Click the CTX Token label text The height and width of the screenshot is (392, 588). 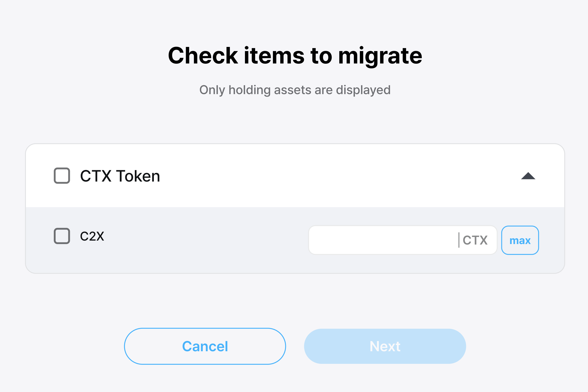(x=120, y=176)
